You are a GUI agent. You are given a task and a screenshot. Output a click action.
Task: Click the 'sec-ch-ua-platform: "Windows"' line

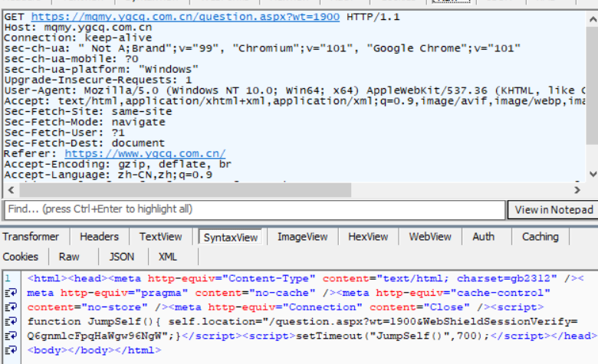pos(101,70)
